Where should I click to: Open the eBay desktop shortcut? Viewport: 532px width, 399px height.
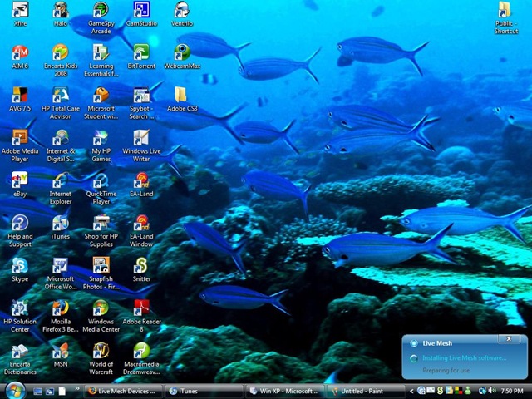[20, 185]
